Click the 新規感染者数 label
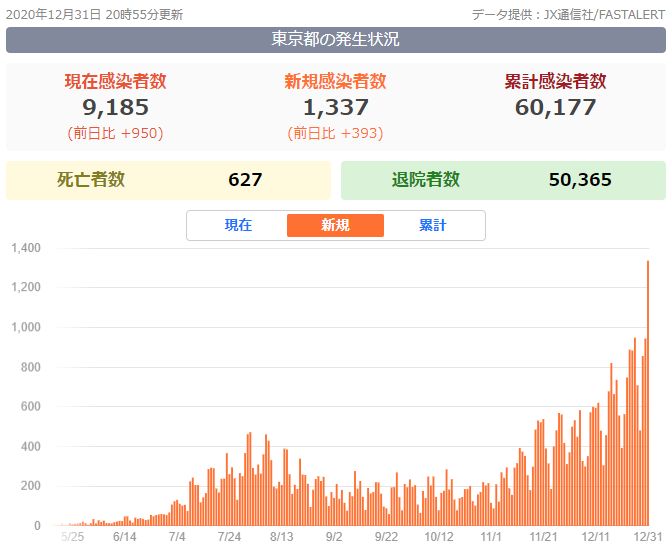 point(336,81)
